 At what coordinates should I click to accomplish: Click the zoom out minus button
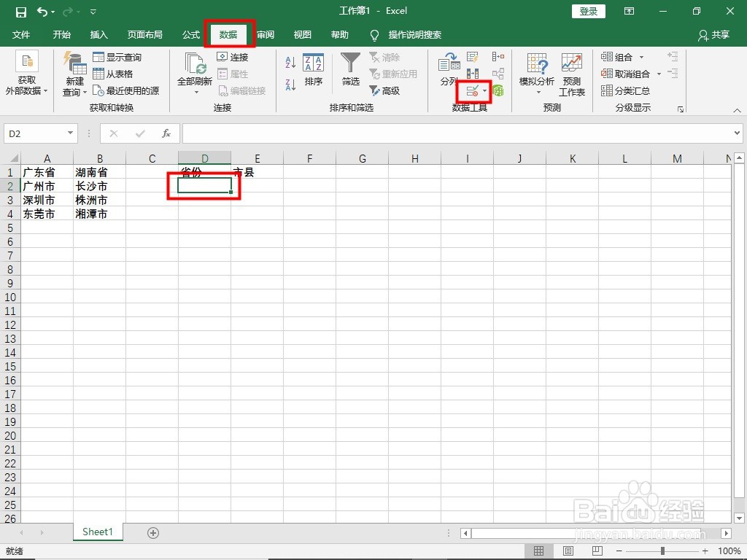(x=619, y=551)
